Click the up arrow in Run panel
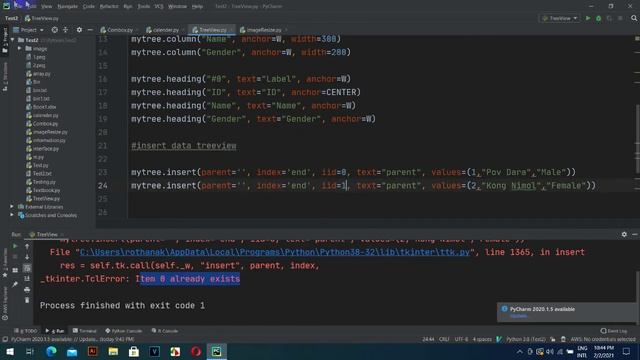The width and height of the screenshot is (640, 360). click(x=27, y=247)
